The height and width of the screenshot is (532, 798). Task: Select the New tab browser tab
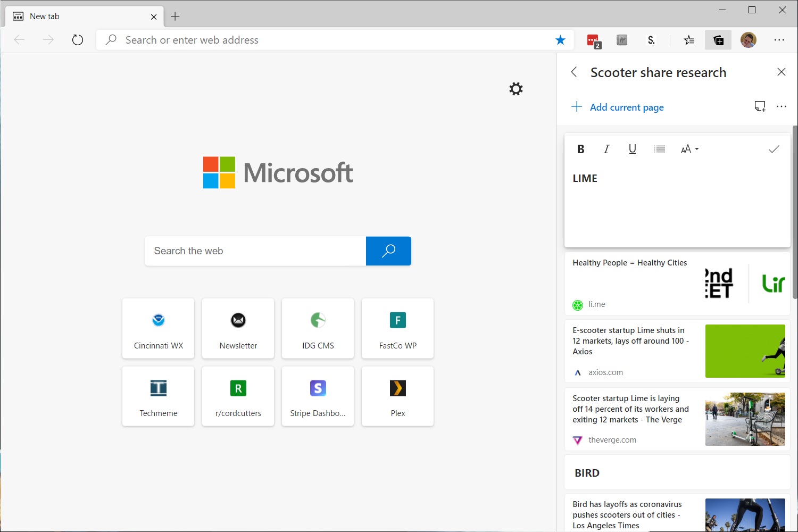pyautogui.click(x=84, y=16)
